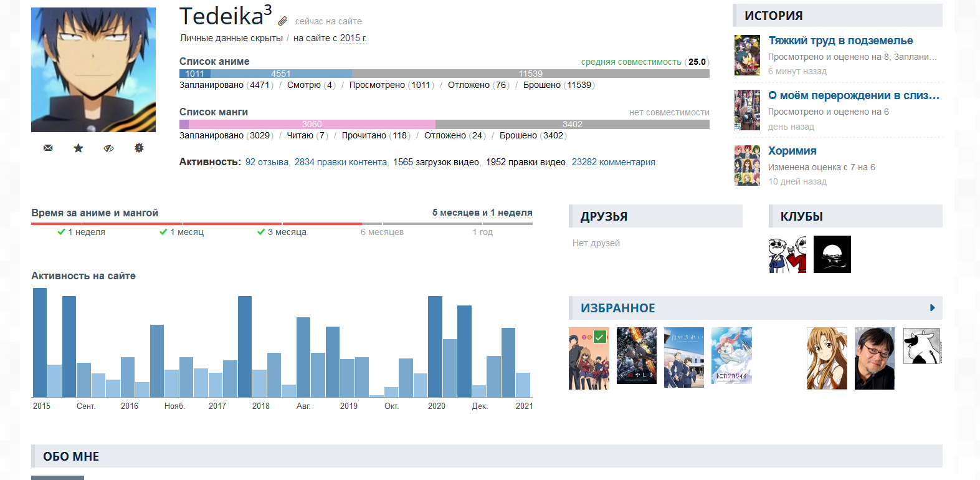Click the star icon under avatar
Viewport: 980px width, 480px height.
[78, 148]
